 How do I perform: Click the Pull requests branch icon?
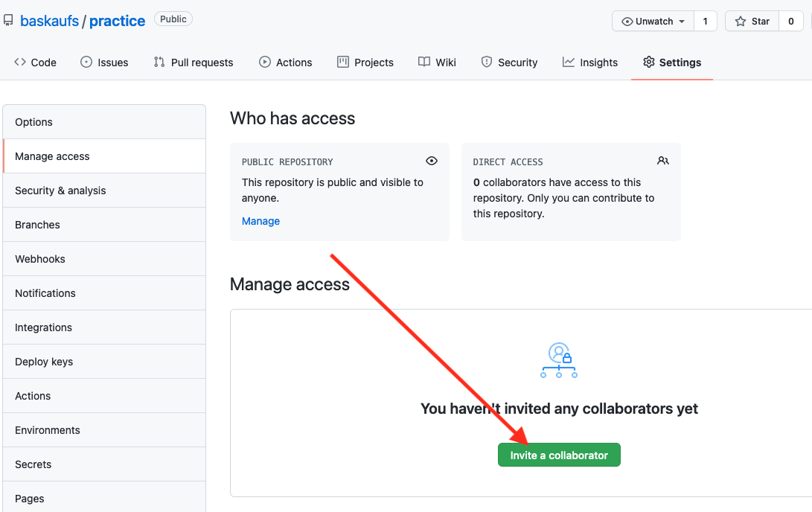[159, 62]
